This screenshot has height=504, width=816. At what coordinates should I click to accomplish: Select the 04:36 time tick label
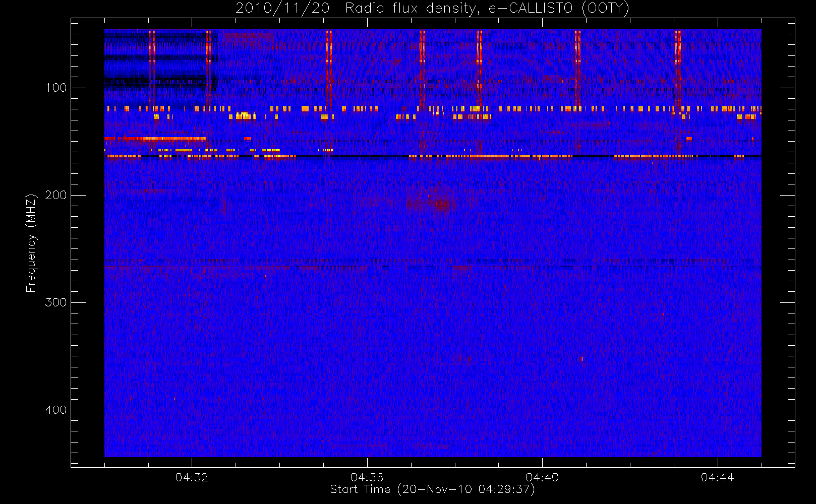point(367,477)
